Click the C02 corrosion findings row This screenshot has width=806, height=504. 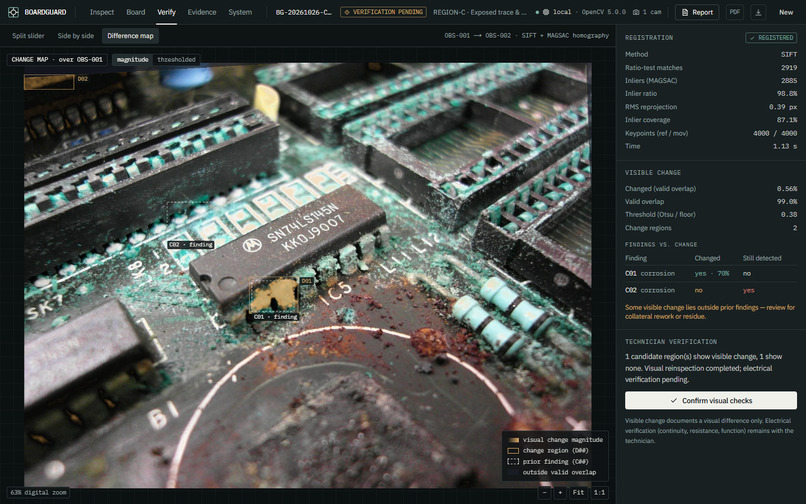tap(711, 290)
